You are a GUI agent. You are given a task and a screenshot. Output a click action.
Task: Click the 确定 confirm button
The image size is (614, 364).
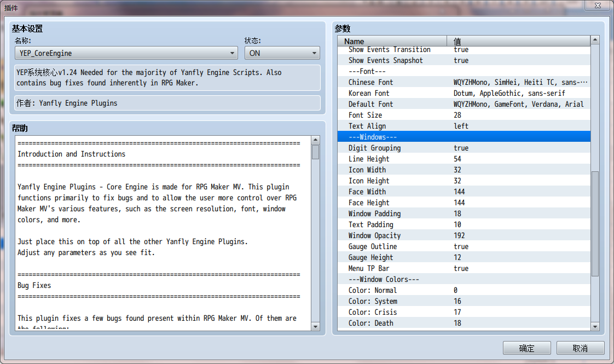tap(526, 348)
